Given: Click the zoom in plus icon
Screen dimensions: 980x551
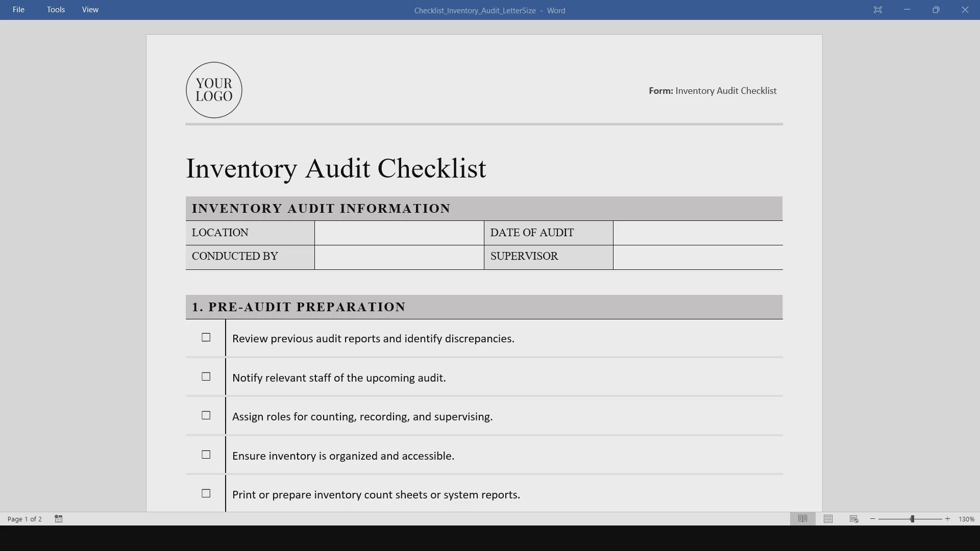Looking at the screenshot, I should click(x=948, y=519).
